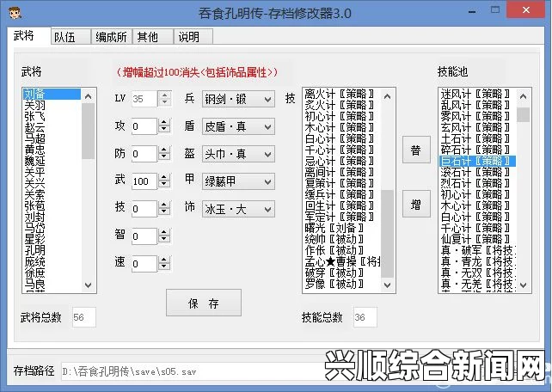
Task: Click skill list scroll down arrow
Action: (387, 285)
